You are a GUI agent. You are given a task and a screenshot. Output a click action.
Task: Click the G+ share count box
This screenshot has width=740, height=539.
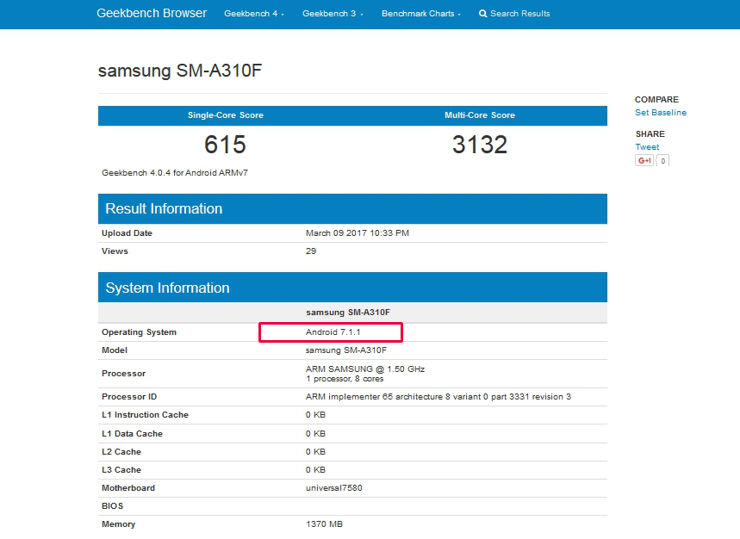[663, 161]
